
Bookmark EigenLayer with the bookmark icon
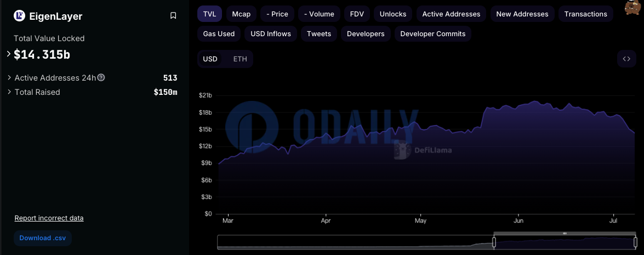tap(173, 15)
